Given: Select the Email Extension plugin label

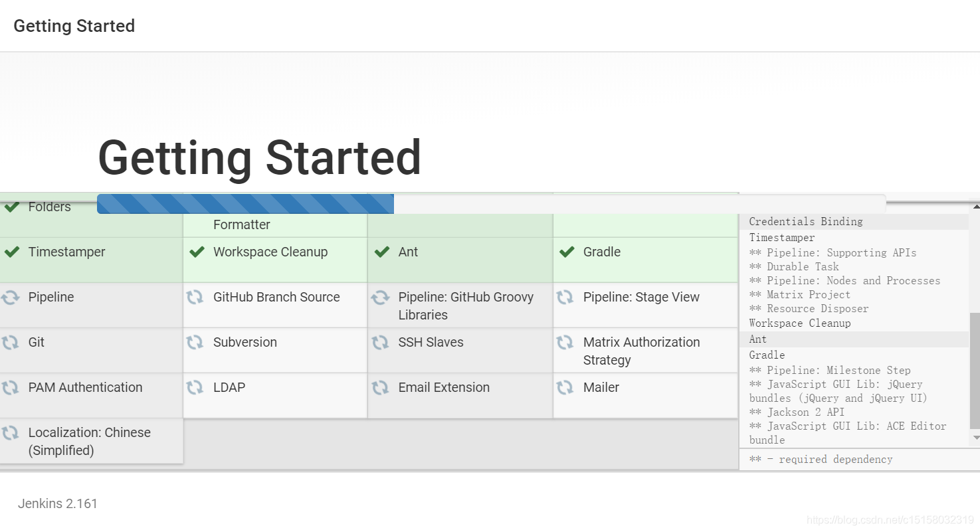Looking at the screenshot, I should pyautogui.click(x=444, y=388).
